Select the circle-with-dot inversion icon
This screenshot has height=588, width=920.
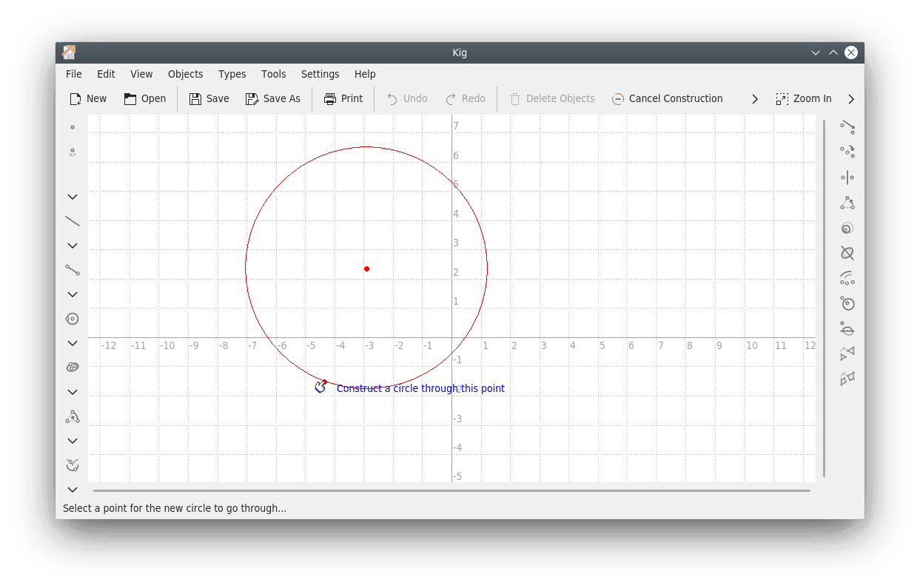tap(847, 303)
